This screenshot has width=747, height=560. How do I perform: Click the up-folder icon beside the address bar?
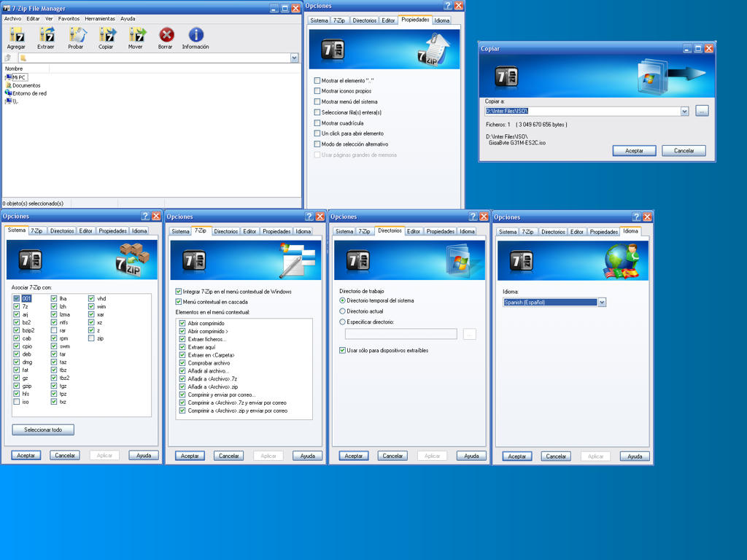[x=7, y=58]
